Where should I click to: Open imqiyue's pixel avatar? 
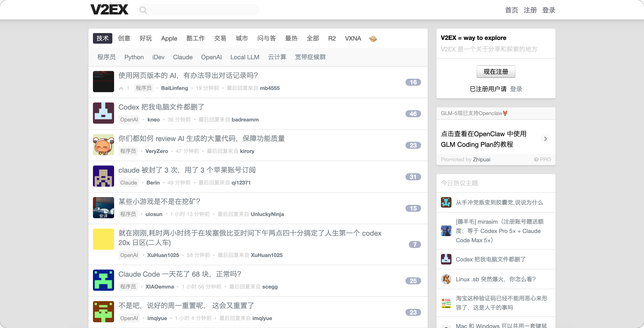pyautogui.click(x=104, y=312)
